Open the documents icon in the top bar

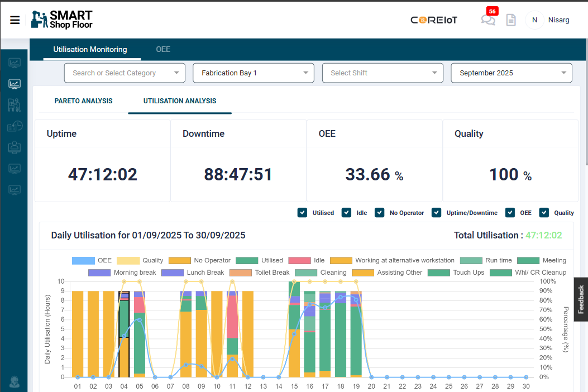point(511,20)
